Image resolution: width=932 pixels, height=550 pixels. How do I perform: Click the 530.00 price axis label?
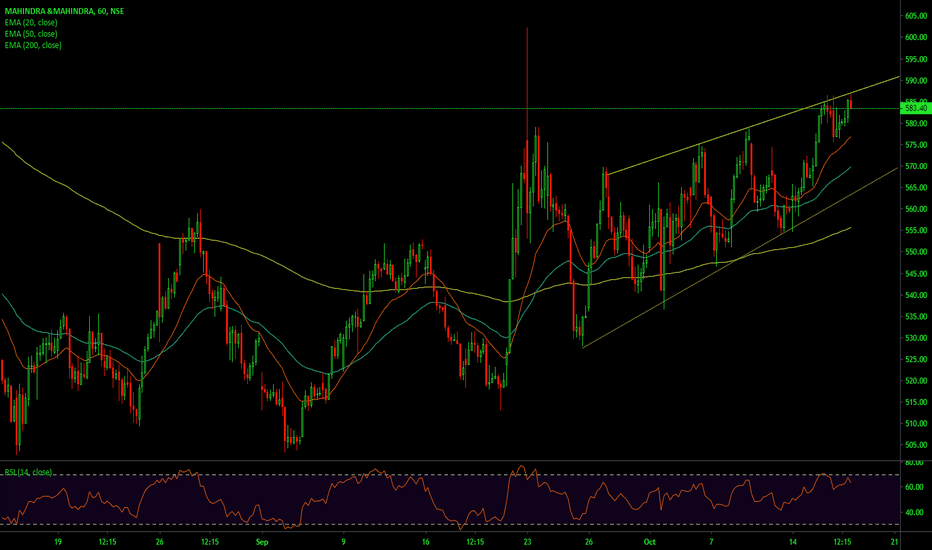pyautogui.click(x=916, y=338)
